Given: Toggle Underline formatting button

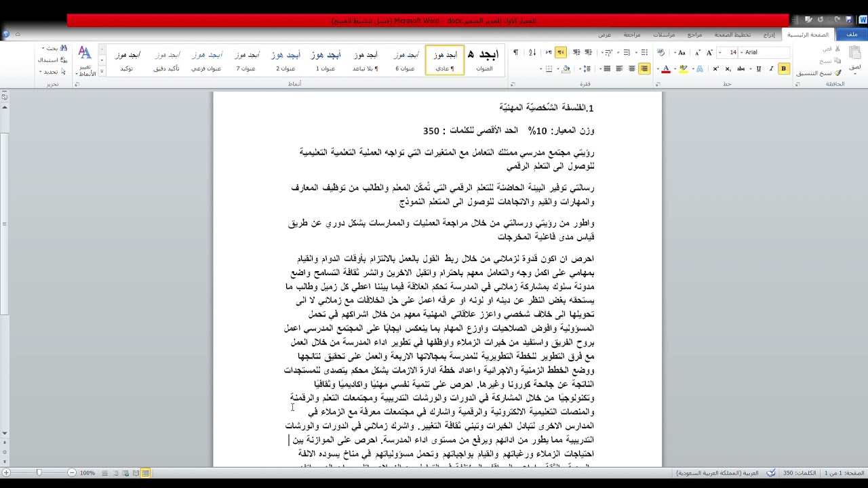Looking at the screenshot, I should [758, 68].
